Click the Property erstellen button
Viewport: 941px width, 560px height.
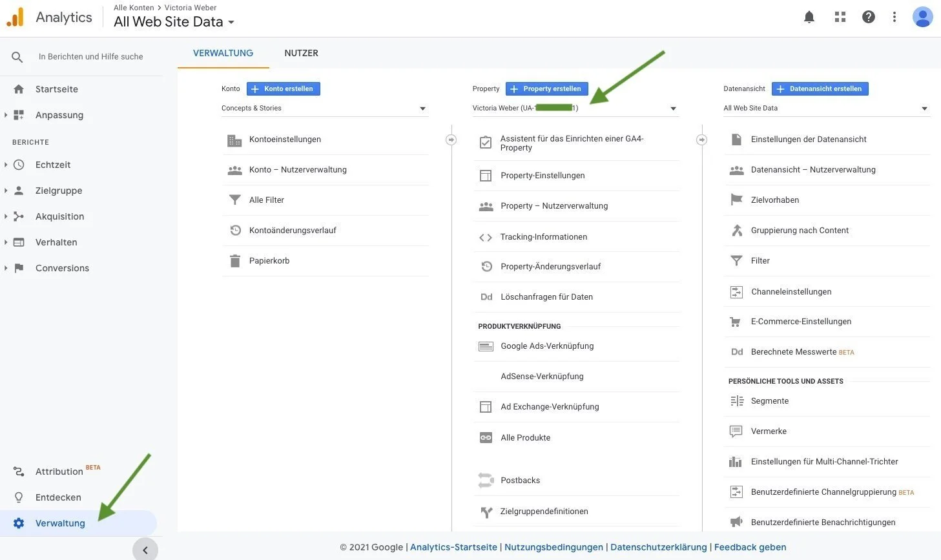[x=546, y=89]
